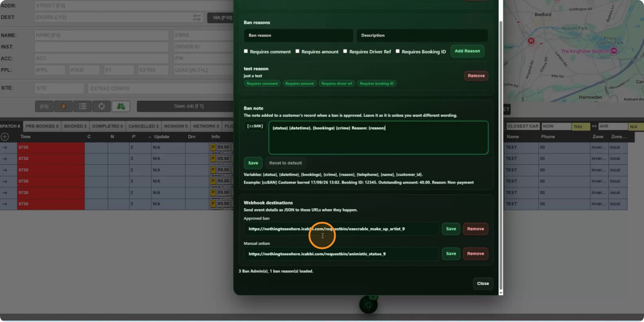644x322 pixels.
Task: Click into the ban reason Description input
Action: point(422,35)
